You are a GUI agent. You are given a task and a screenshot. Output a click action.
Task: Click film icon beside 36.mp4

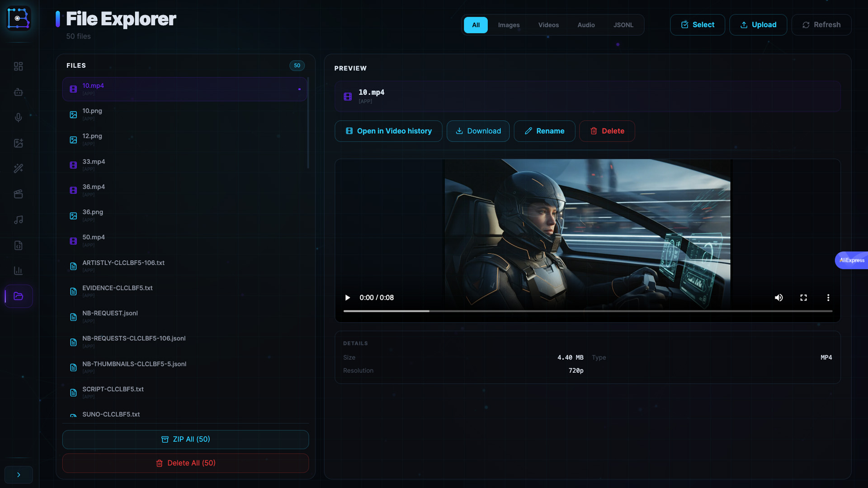tap(73, 190)
